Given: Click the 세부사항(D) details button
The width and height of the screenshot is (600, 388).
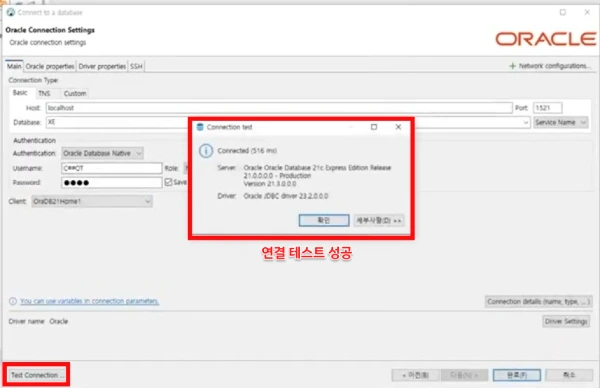Looking at the screenshot, I should [378, 220].
